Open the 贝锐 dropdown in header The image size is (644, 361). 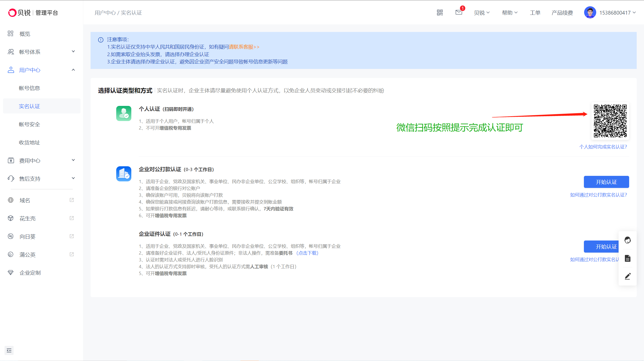(481, 13)
